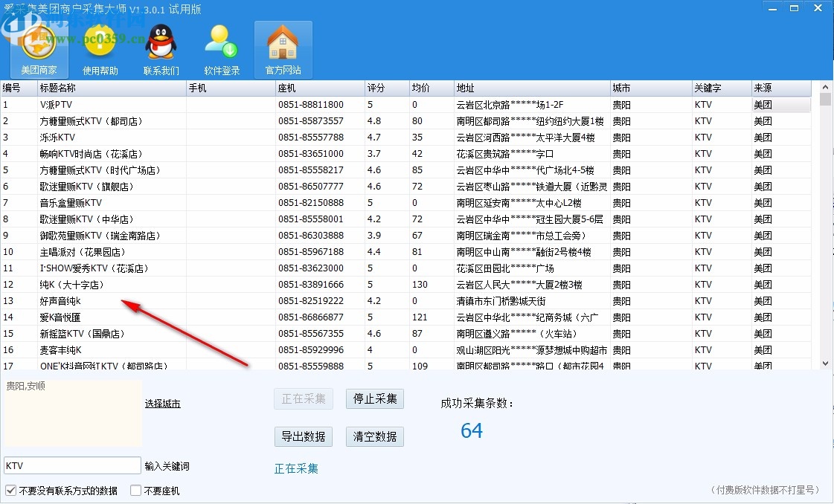This screenshot has height=504, width=834.
Task: Click the KTV keyword input field
Action: tap(71, 465)
